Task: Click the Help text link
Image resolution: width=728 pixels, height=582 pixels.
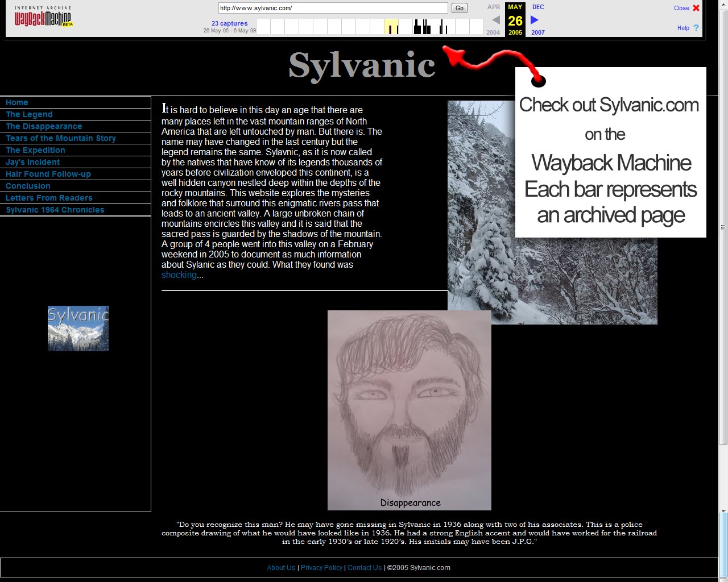Action: tap(683, 28)
